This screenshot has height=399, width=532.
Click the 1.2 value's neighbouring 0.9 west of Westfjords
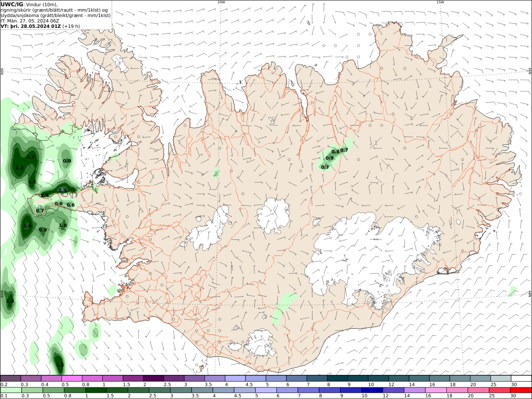(x=67, y=161)
